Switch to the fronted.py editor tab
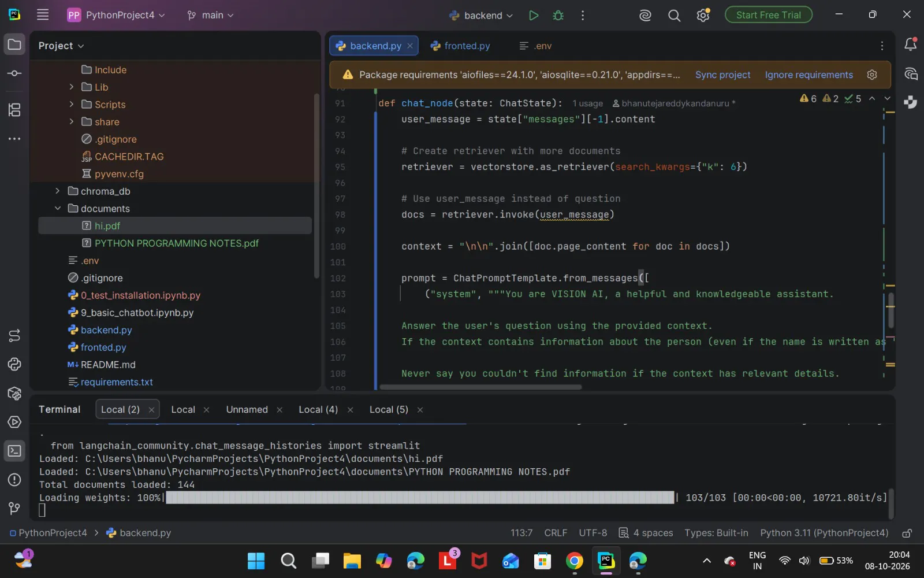924x578 pixels. (460, 46)
